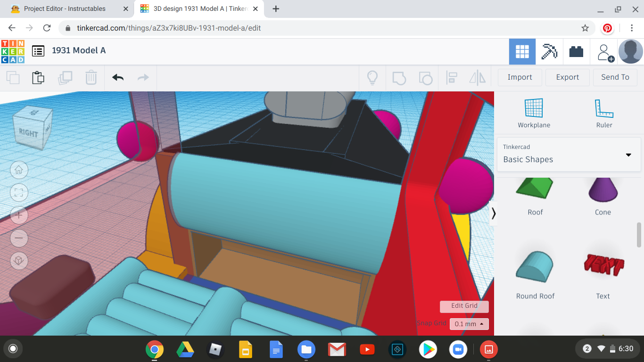Open the Snap Grid 0.1 mm dropdown
The height and width of the screenshot is (362, 644).
coord(469,324)
